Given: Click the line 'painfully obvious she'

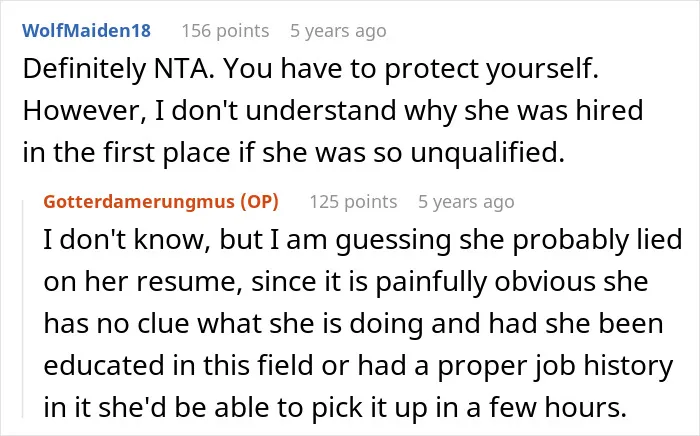Looking at the screenshot, I should point(512,282).
